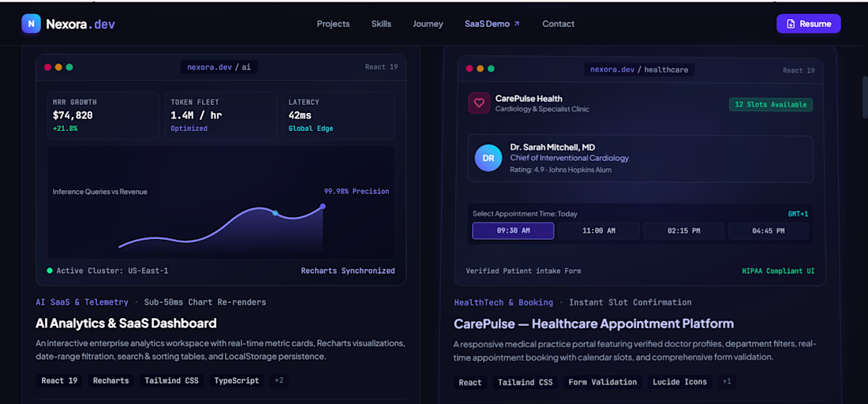
Task: Click red window dot on ai mockup
Action: 47,67
